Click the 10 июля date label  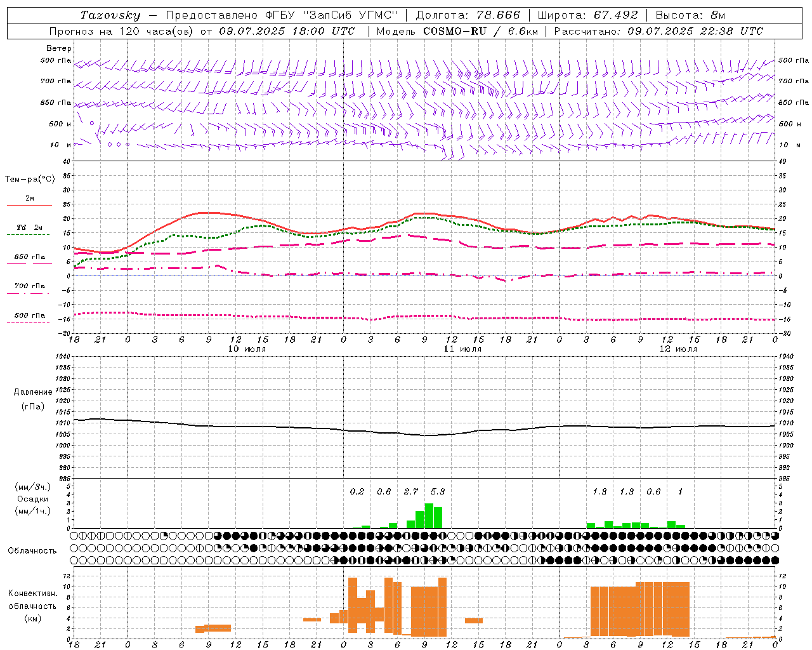247,349
